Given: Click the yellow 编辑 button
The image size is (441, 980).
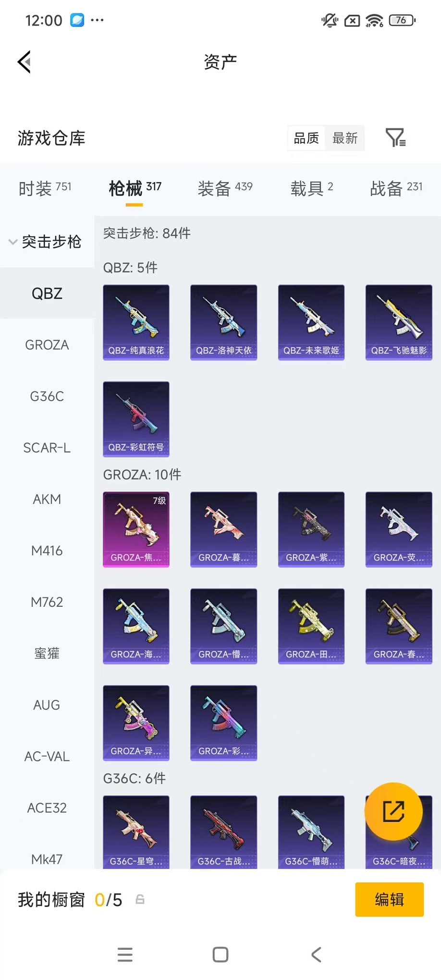Looking at the screenshot, I should pos(389,899).
